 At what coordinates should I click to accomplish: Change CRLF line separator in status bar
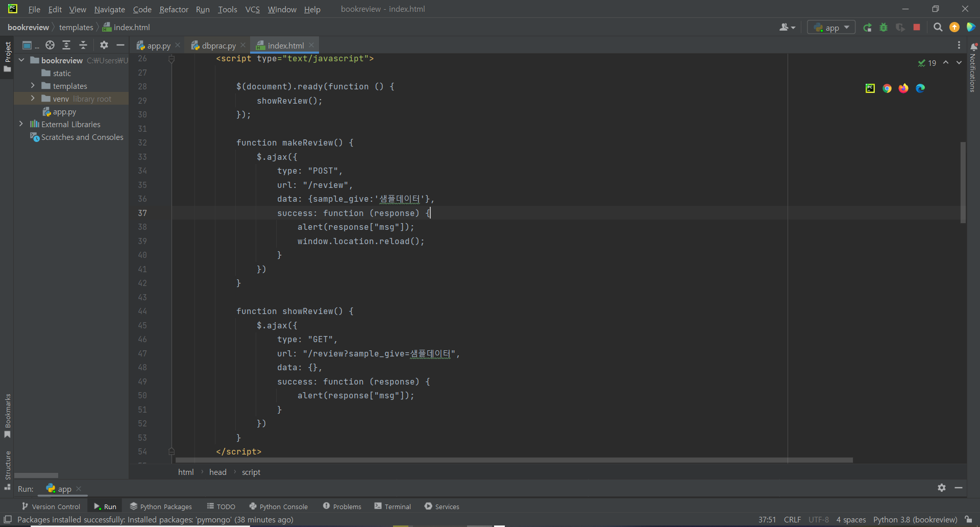click(792, 520)
